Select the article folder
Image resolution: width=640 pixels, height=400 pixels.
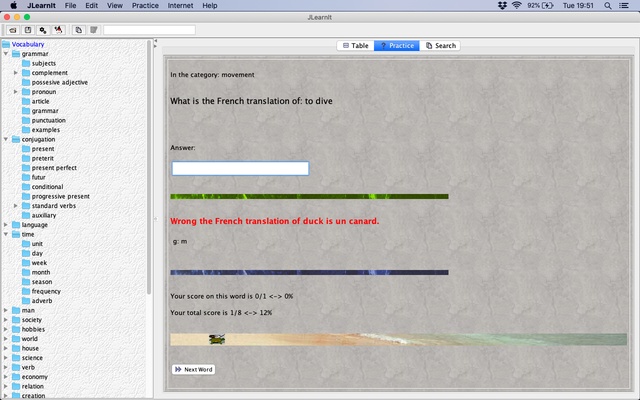[x=36, y=101]
